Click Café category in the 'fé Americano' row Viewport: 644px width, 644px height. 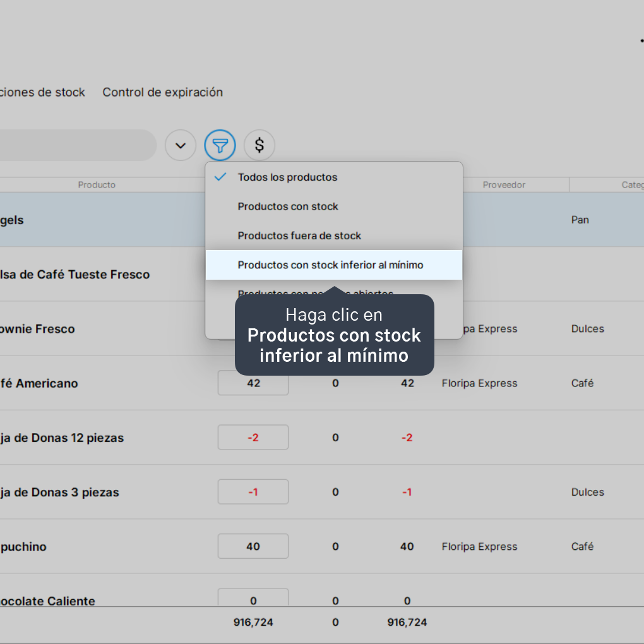pyautogui.click(x=582, y=383)
